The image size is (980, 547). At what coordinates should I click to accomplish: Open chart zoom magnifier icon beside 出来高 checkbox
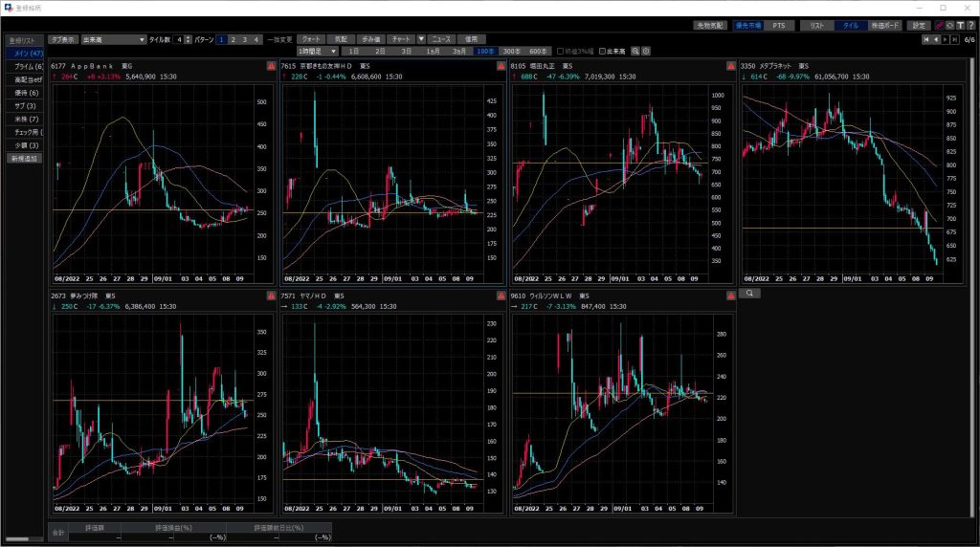(x=635, y=51)
